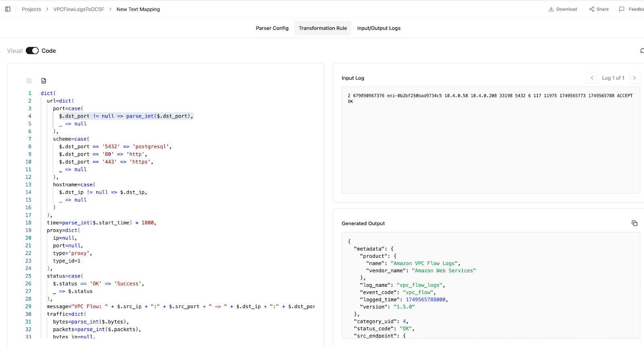Viewport: 644px width, 346px height.
Task: Click the Share button label
Action: pos(603,9)
